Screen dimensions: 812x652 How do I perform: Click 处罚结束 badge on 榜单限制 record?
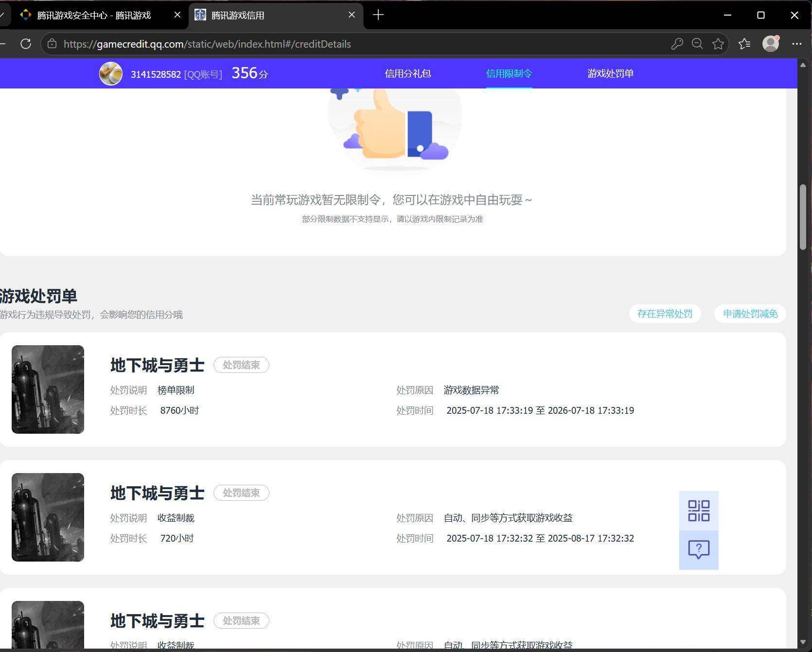pyautogui.click(x=241, y=365)
